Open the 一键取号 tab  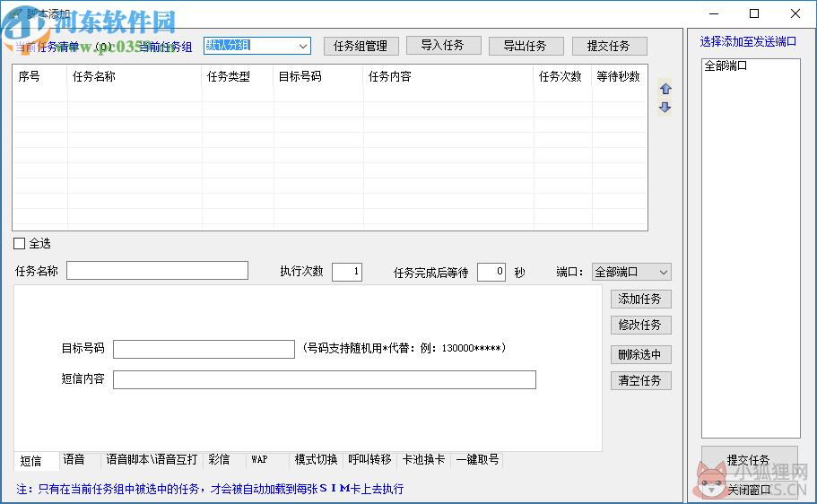477,460
